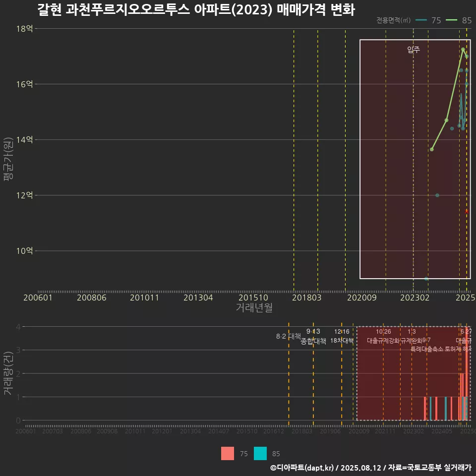This screenshot has width=476, height=476.
Task: Click the 4 label on the volume axis
Action: [x=18, y=327]
